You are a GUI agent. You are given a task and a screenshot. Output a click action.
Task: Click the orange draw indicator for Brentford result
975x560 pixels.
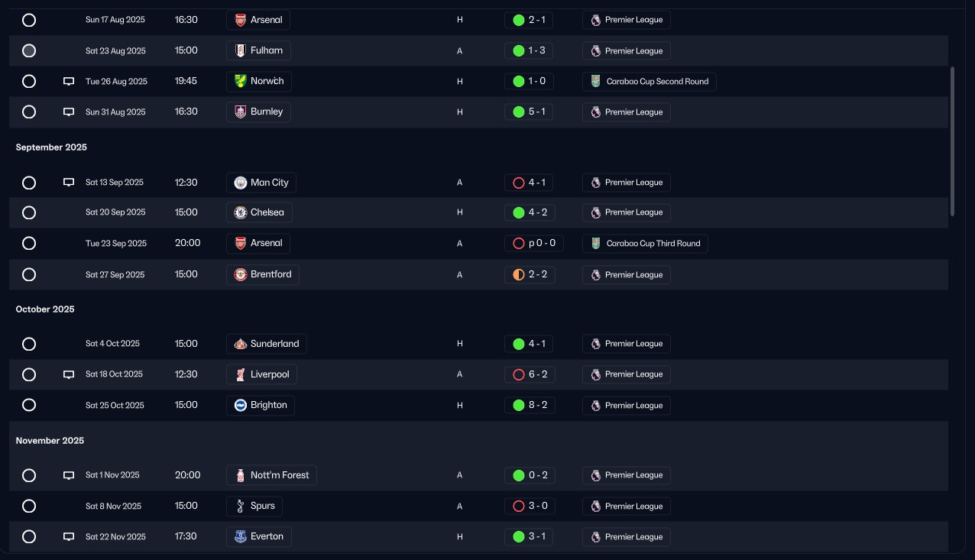(x=519, y=274)
